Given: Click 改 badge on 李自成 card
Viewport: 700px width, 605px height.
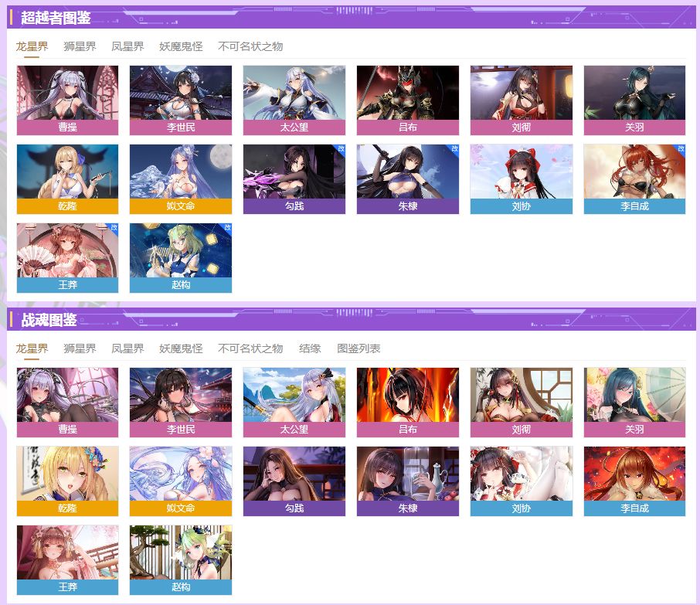Looking at the screenshot, I should pyautogui.click(x=681, y=148).
